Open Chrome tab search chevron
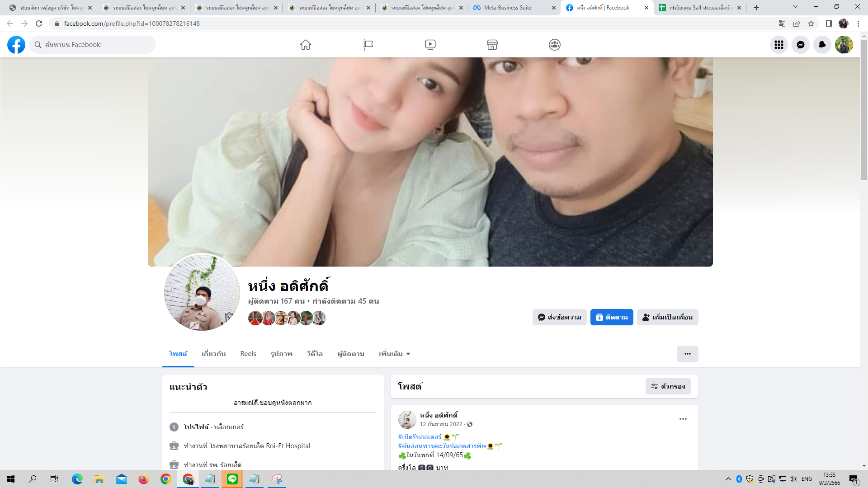868x488 pixels. click(795, 7)
